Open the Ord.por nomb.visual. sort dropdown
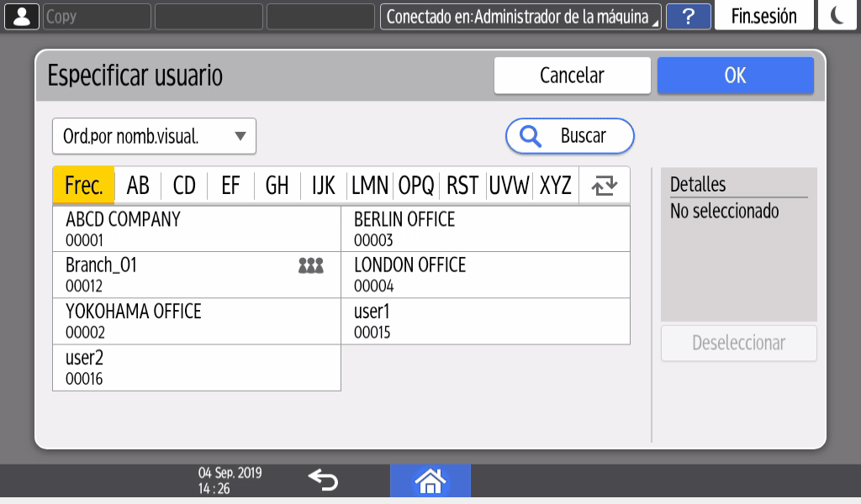This screenshot has height=504, width=861. pos(154,136)
